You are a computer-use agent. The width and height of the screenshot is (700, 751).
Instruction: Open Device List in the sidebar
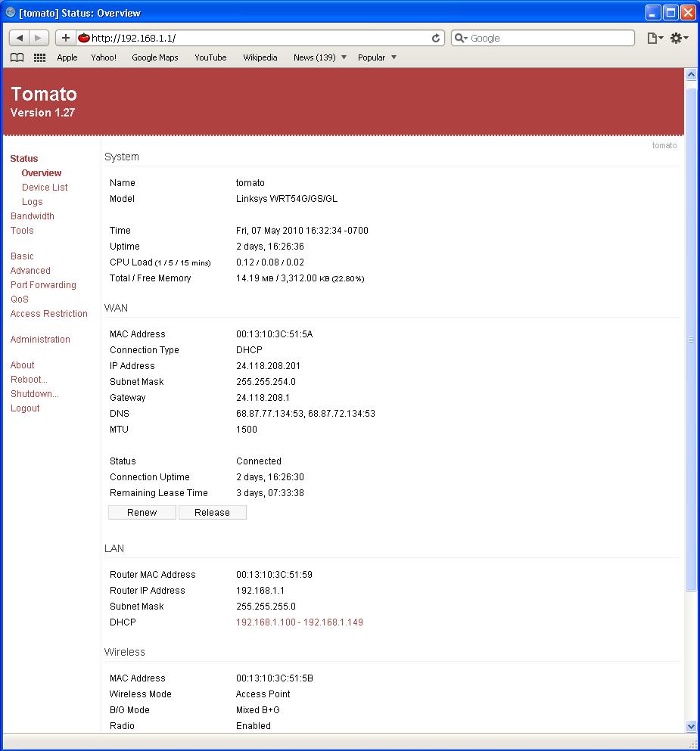[45, 188]
